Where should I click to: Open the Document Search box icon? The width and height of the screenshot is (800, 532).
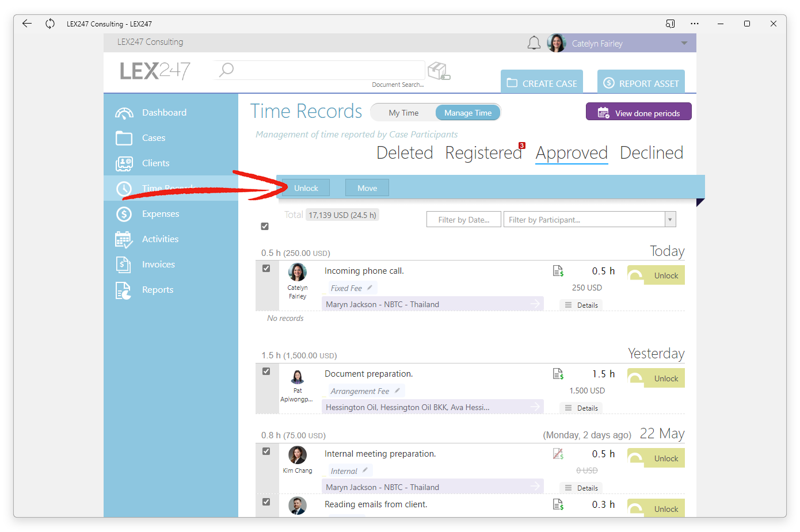[439, 71]
